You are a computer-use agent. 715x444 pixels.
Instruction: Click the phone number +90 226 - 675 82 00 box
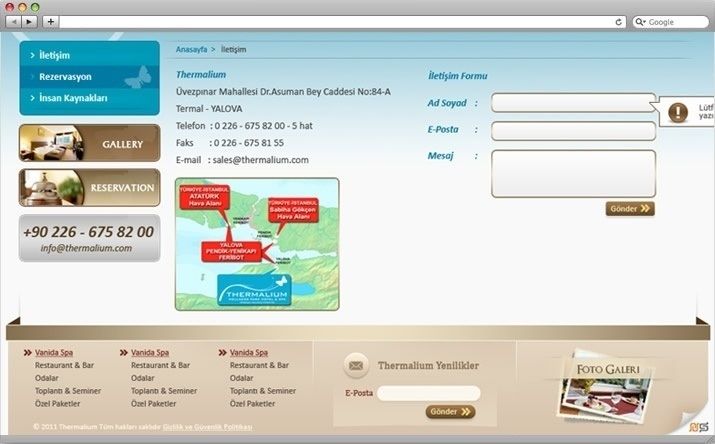coord(89,232)
